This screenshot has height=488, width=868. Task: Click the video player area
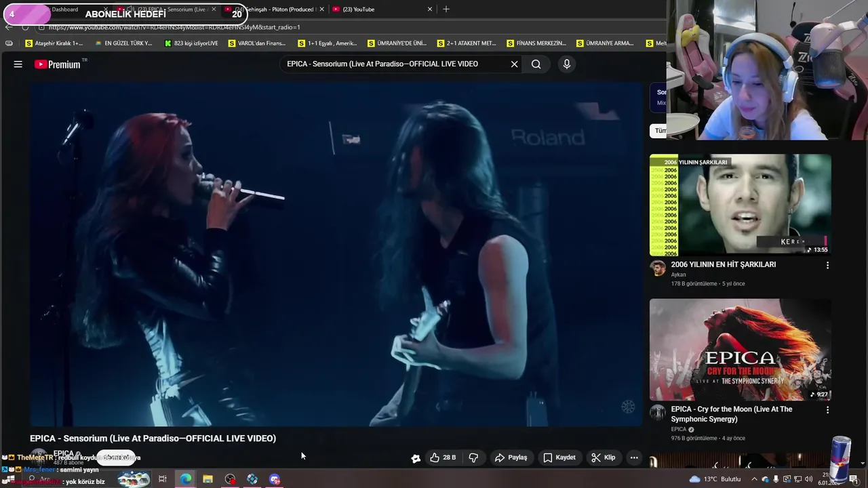tap(336, 254)
